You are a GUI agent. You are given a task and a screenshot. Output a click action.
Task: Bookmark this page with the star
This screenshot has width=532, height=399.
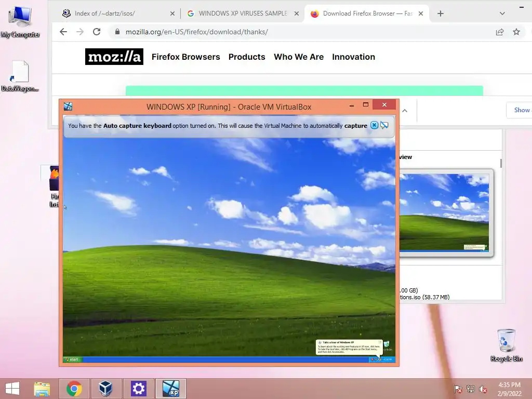(516, 32)
